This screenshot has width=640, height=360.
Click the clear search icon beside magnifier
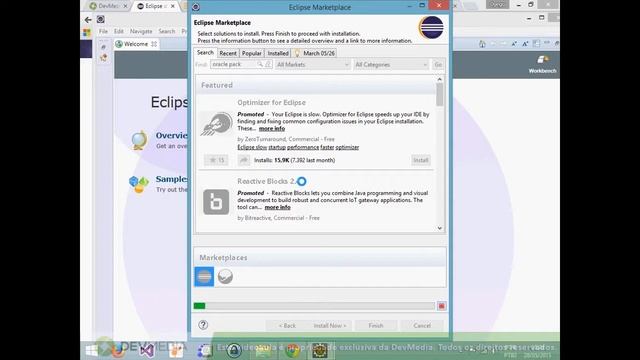(x=268, y=64)
